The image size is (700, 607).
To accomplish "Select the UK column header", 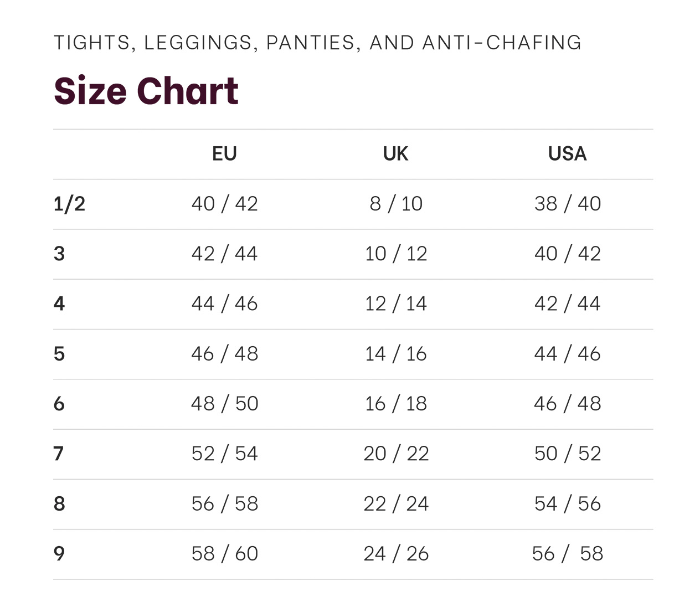I will (395, 153).
